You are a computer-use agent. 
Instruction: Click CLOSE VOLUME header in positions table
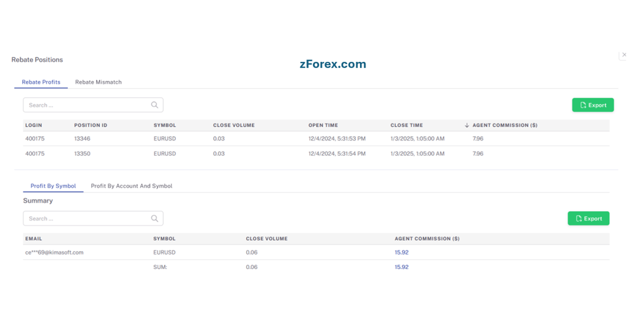click(x=234, y=125)
